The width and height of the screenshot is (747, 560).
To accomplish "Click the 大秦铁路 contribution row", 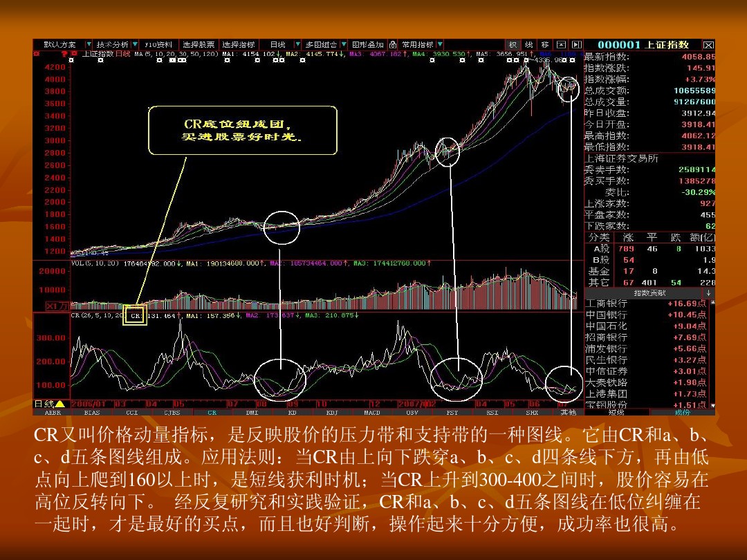I will tap(647, 382).
